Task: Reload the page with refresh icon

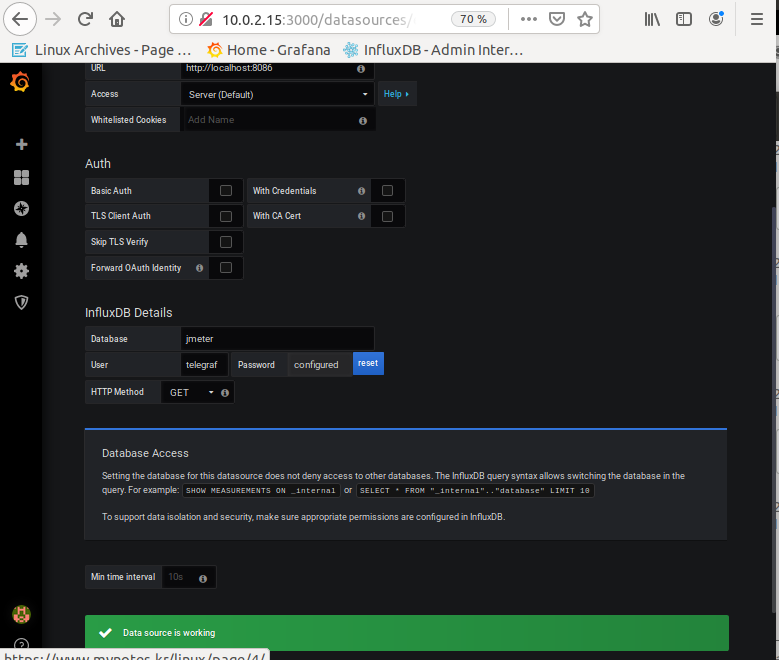Action: click(x=85, y=19)
